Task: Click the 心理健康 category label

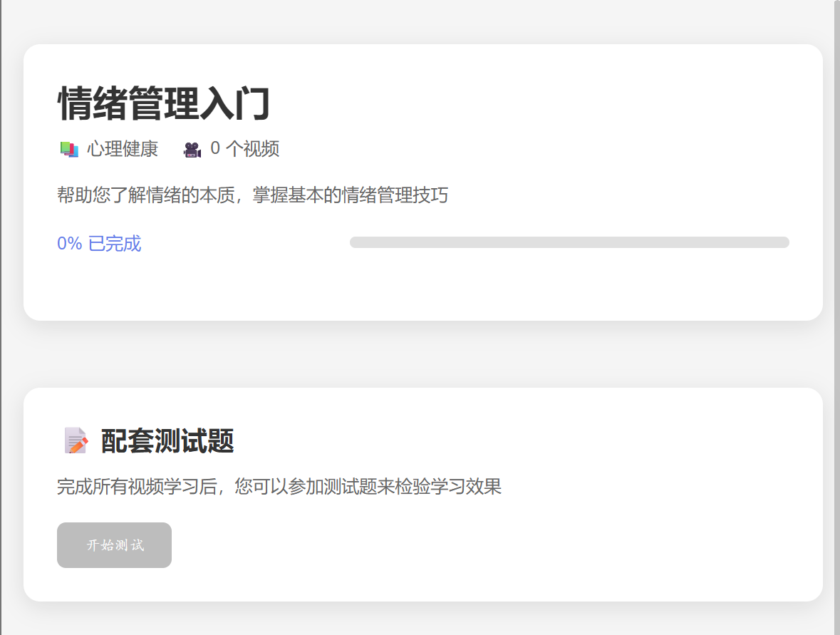Action: 123,149
